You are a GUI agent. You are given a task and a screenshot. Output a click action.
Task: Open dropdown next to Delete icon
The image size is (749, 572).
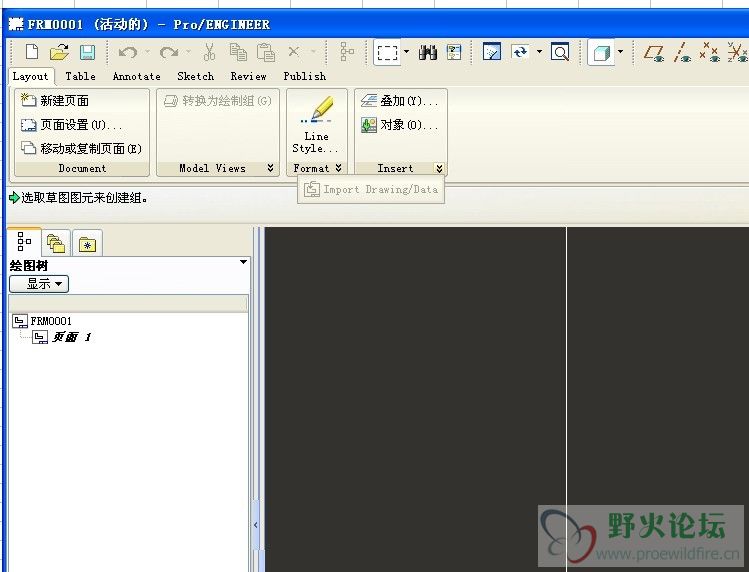click(x=313, y=51)
